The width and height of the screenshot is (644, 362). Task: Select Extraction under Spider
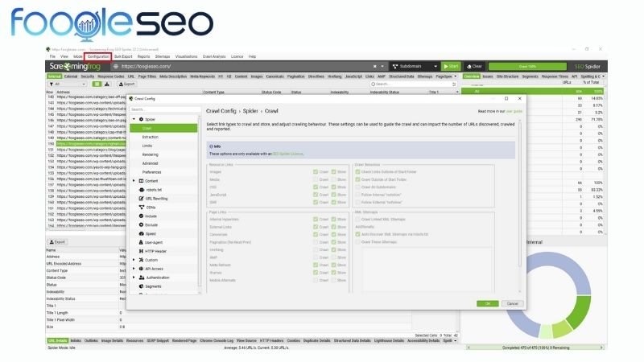pos(151,137)
